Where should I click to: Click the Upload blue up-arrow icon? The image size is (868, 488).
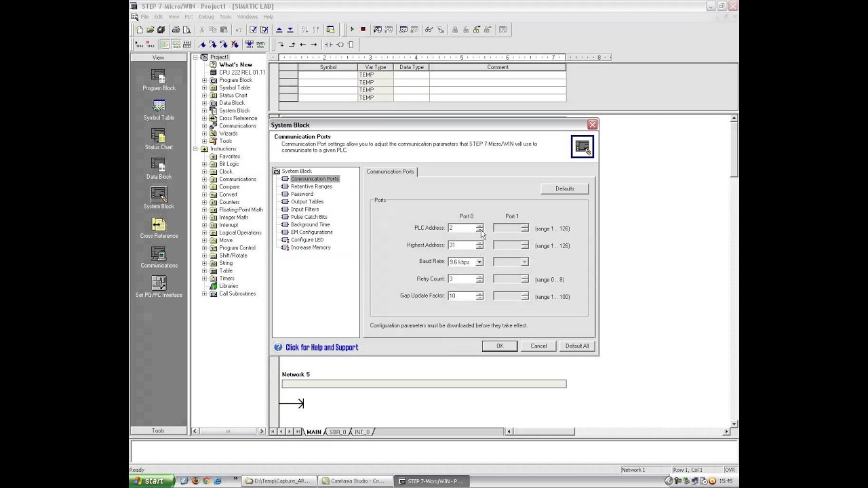[279, 30]
